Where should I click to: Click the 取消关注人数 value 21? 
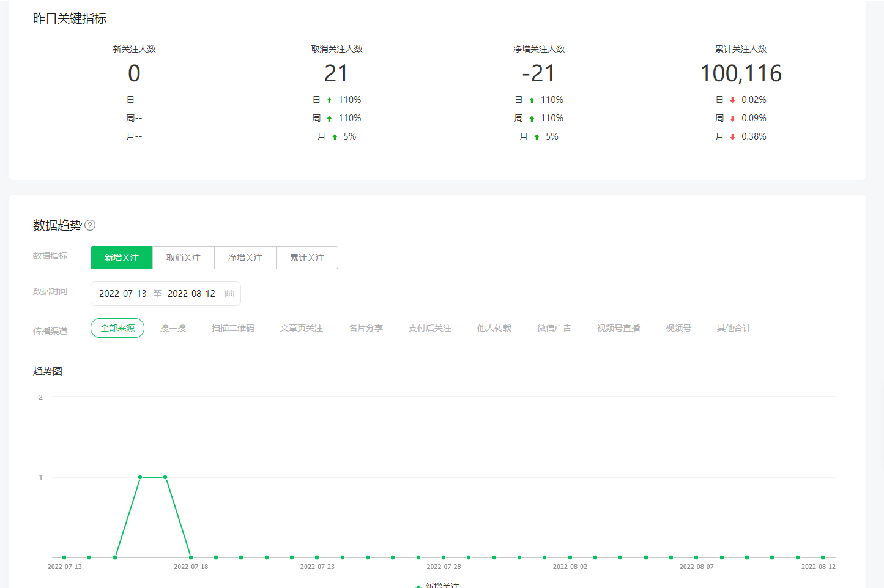click(x=336, y=73)
